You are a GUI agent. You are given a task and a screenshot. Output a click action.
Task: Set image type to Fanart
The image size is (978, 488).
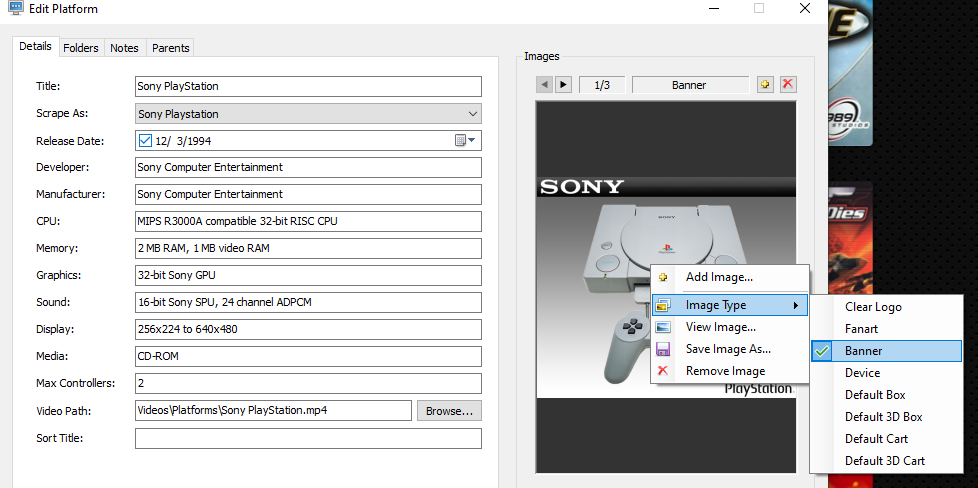tap(886, 329)
